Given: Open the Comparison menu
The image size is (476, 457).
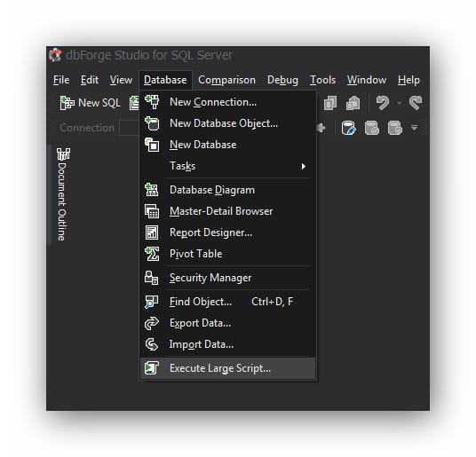Looking at the screenshot, I should 226,80.
